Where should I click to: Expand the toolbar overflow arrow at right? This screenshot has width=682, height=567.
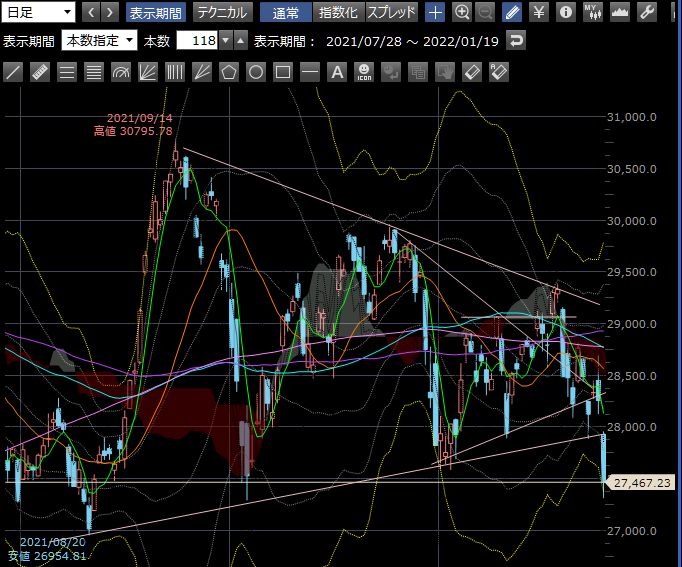click(x=672, y=13)
